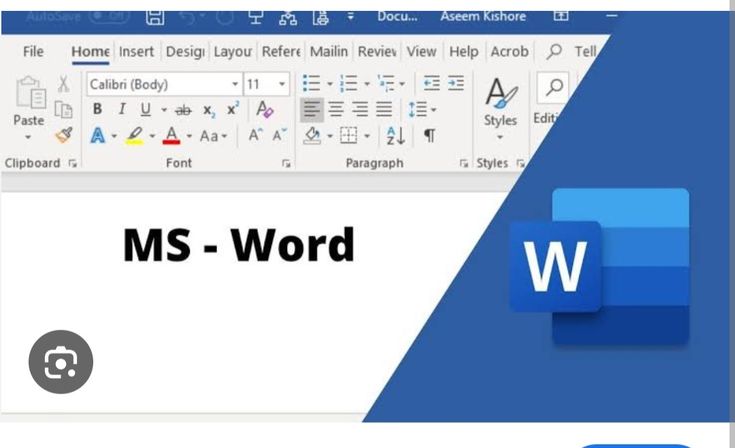Apply a numbered list
Viewport: 735px width, 448px height.
coord(348,83)
